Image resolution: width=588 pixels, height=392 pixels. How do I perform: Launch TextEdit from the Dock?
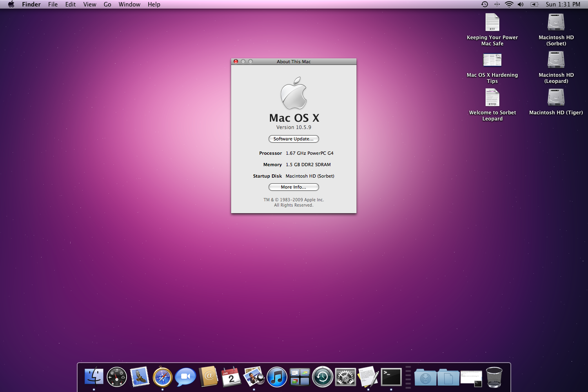click(368, 376)
